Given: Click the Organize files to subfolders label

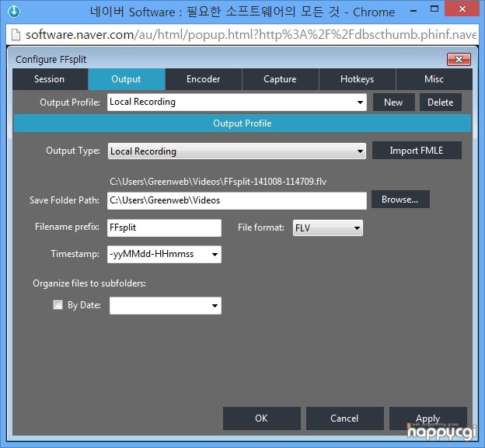Looking at the screenshot, I should 89,283.
